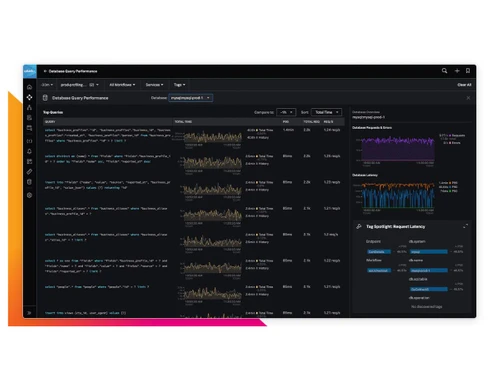This screenshot has width=500, height=375.
Task: Select the APM icon below Home in sidebar
Action: [29, 97]
